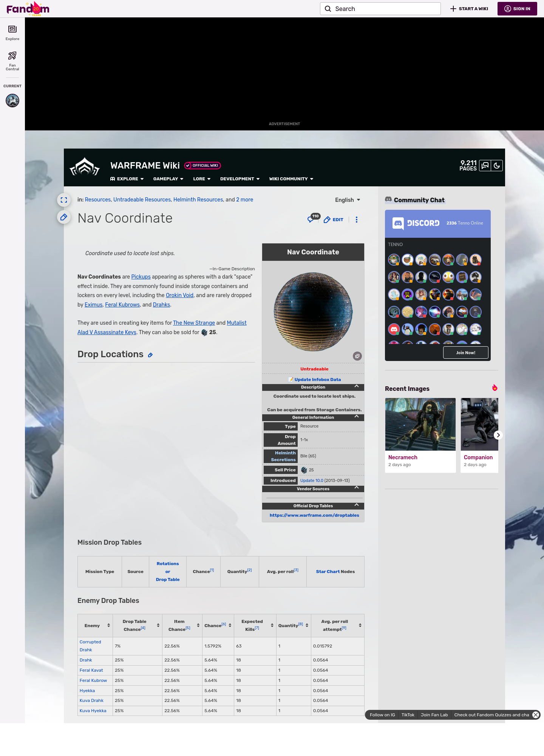
Task: Open the Corrupted Drahk enemy link
Action: pyautogui.click(x=90, y=646)
